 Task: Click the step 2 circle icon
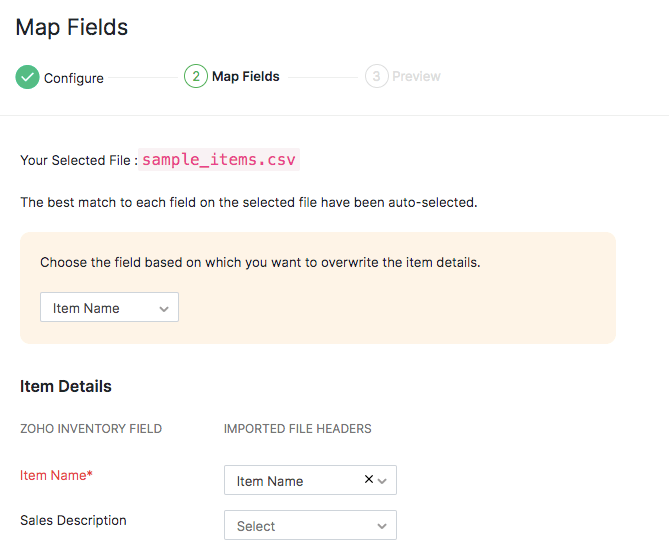tap(196, 76)
